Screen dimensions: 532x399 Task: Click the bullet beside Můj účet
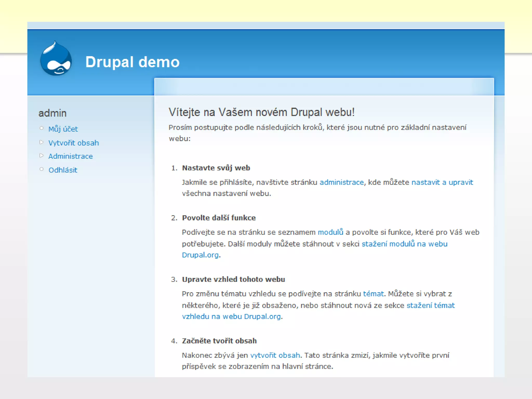point(41,128)
